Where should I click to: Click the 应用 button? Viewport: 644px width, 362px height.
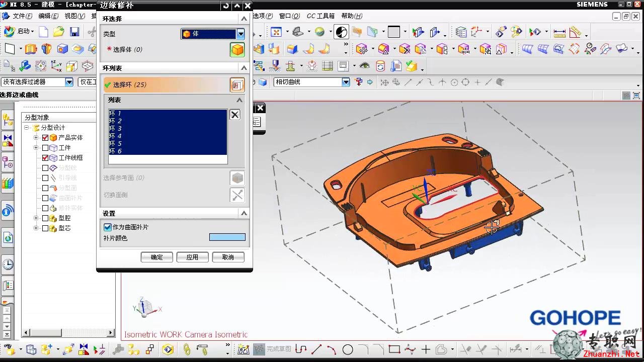pyautogui.click(x=192, y=257)
